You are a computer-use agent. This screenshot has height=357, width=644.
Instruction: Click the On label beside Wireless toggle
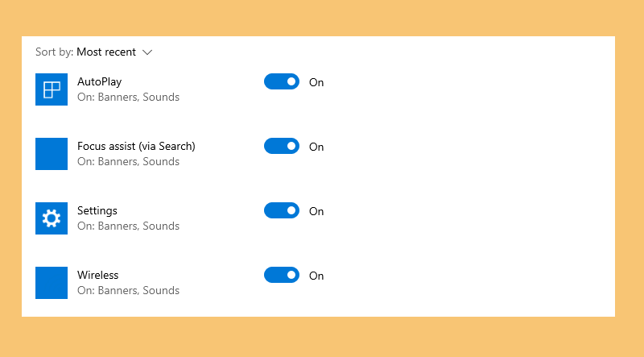pyautogui.click(x=316, y=276)
